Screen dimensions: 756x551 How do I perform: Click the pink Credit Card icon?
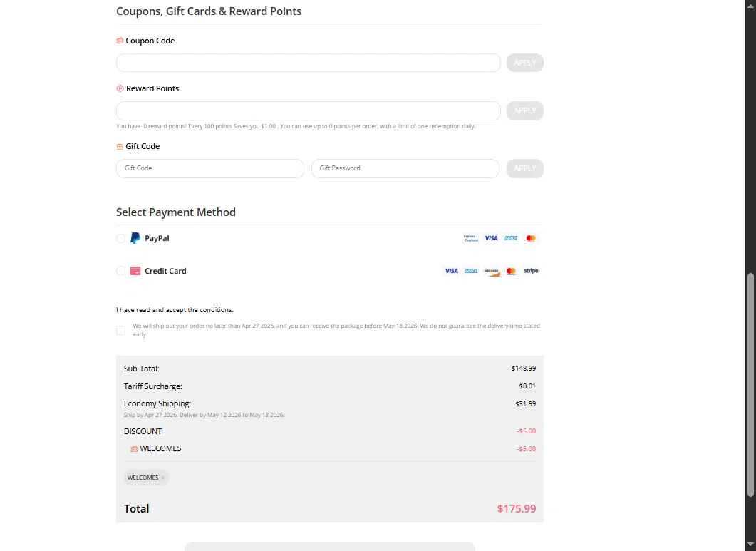point(135,271)
